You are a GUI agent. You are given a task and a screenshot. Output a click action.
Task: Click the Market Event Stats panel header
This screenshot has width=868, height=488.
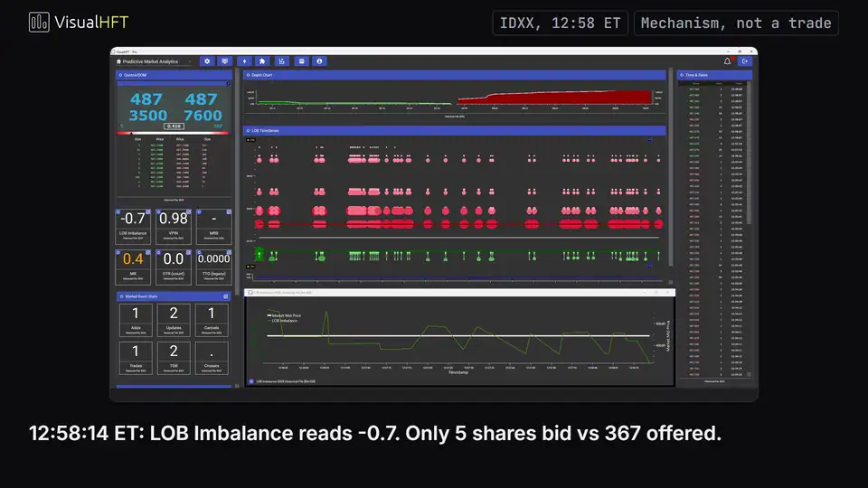[174, 296]
